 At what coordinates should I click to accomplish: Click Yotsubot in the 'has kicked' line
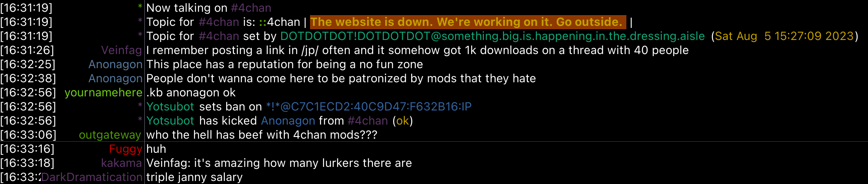(170, 121)
